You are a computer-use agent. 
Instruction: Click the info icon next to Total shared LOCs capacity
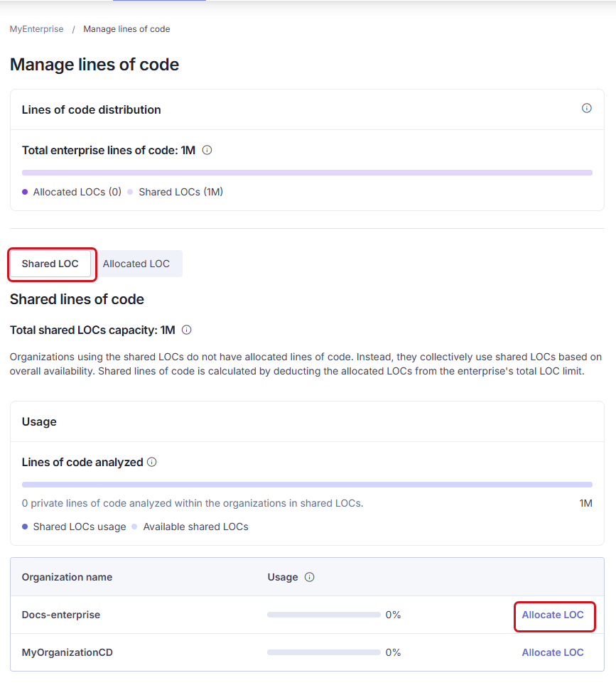click(185, 330)
